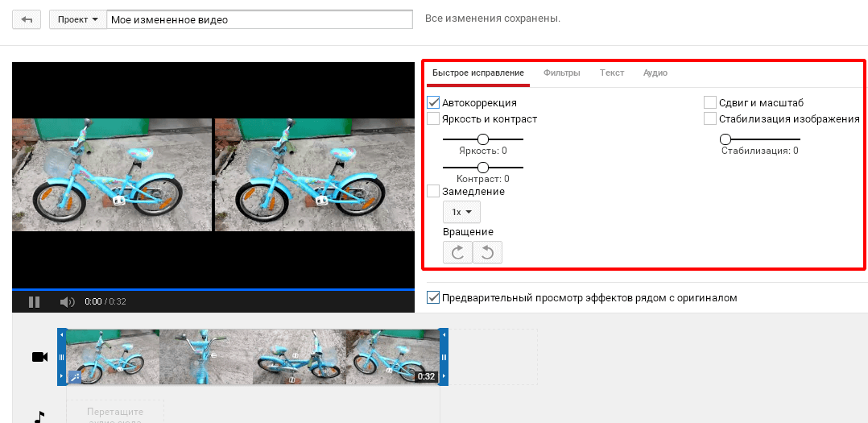The image size is (868, 423).
Task: Click the video preview area
Action: (x=213, y=175)
